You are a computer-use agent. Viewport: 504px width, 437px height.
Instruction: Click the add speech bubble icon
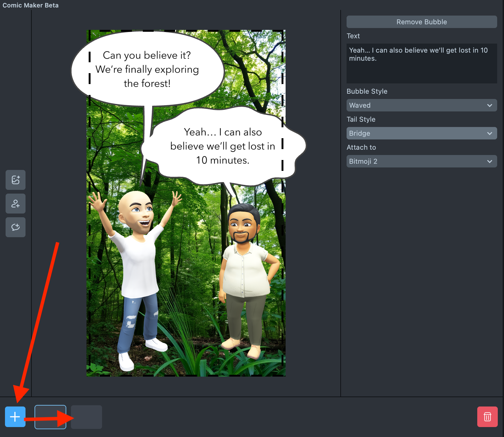click(16, 227)
